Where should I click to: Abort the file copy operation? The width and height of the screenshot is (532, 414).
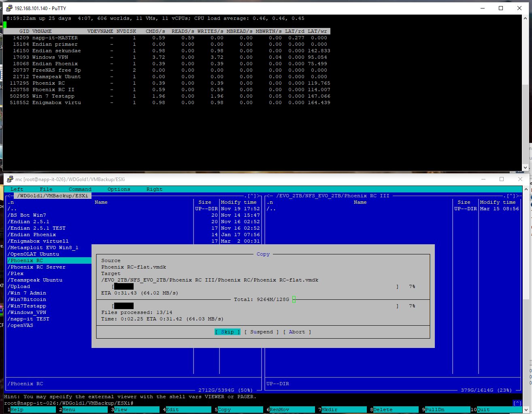coord(297,332)
